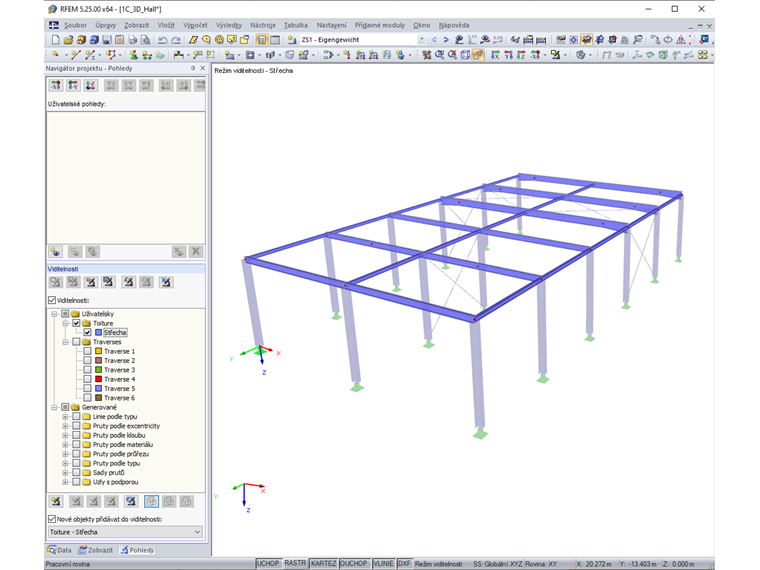Click the Print icon in toolbar
Viewport: 760px width, 570px height.
[x=132, y=40]
